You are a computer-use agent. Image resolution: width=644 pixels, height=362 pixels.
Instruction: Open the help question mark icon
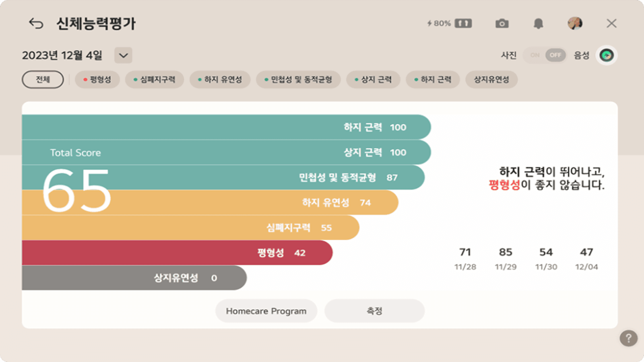point(628,338)
